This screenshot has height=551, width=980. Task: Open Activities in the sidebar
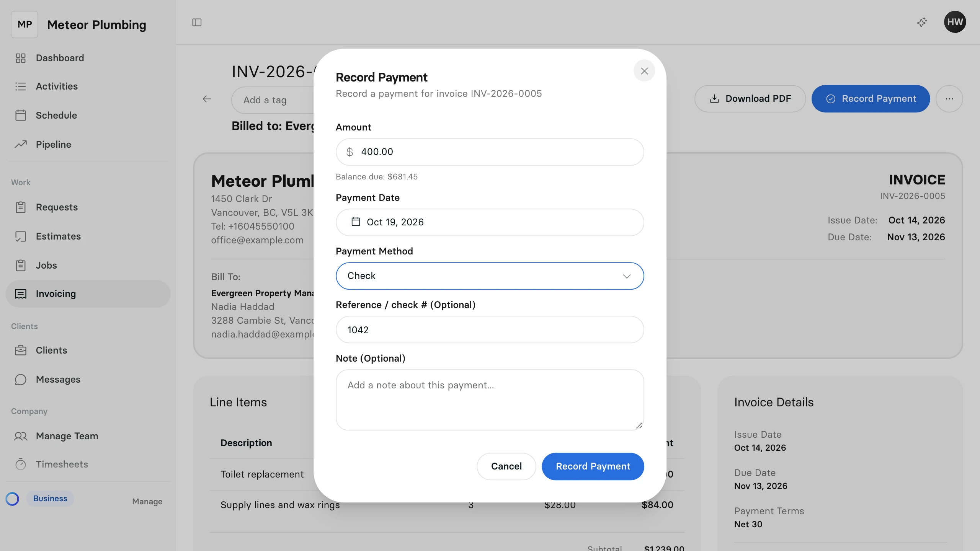(88, 86)
